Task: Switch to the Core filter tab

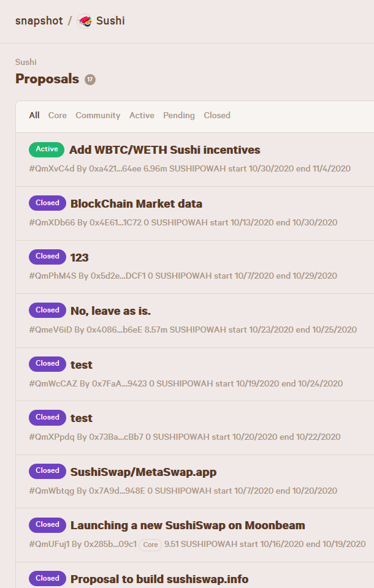Action: tap(58, 116)
